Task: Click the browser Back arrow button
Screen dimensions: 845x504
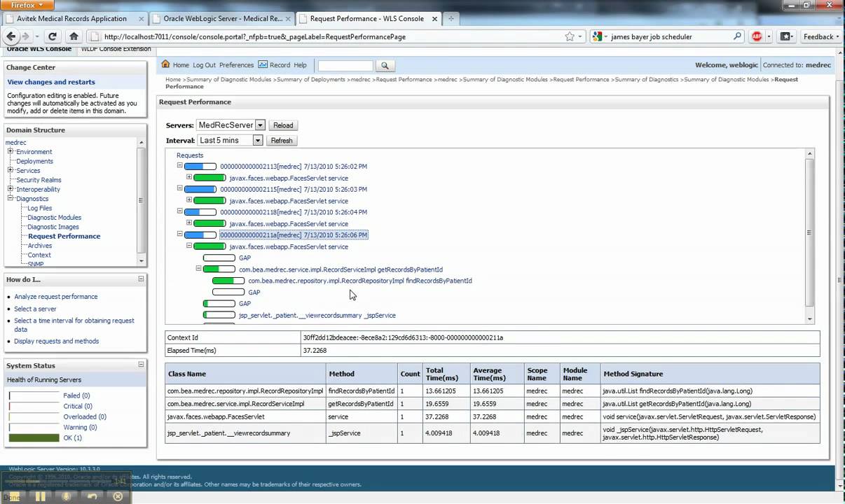Action: pyautogui.click(x=11, y=36)
